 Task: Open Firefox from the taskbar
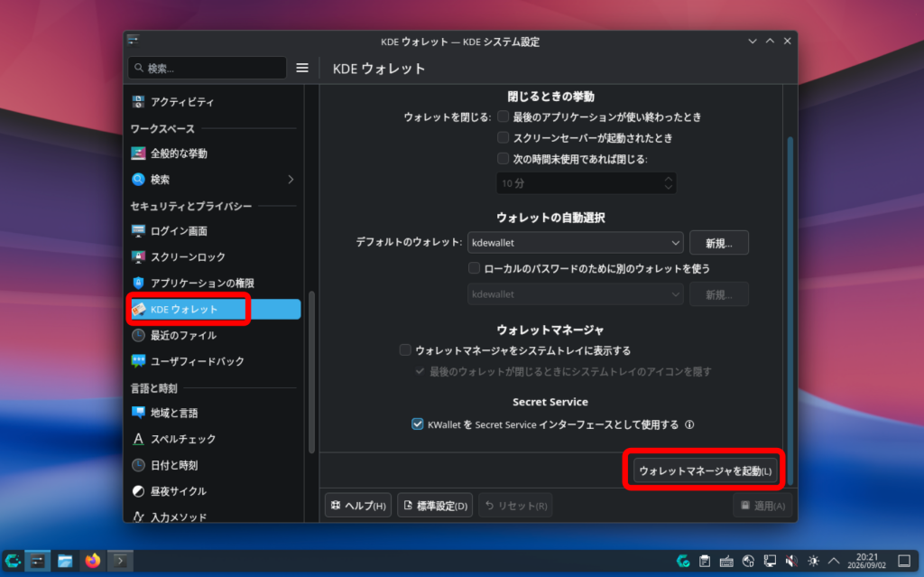(93, 561)
